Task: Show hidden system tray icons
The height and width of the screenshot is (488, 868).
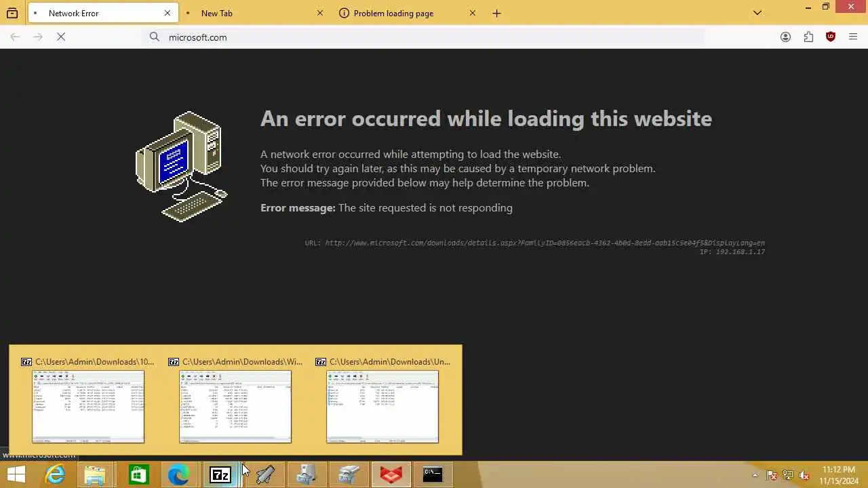Action: (x=755, y=475)
